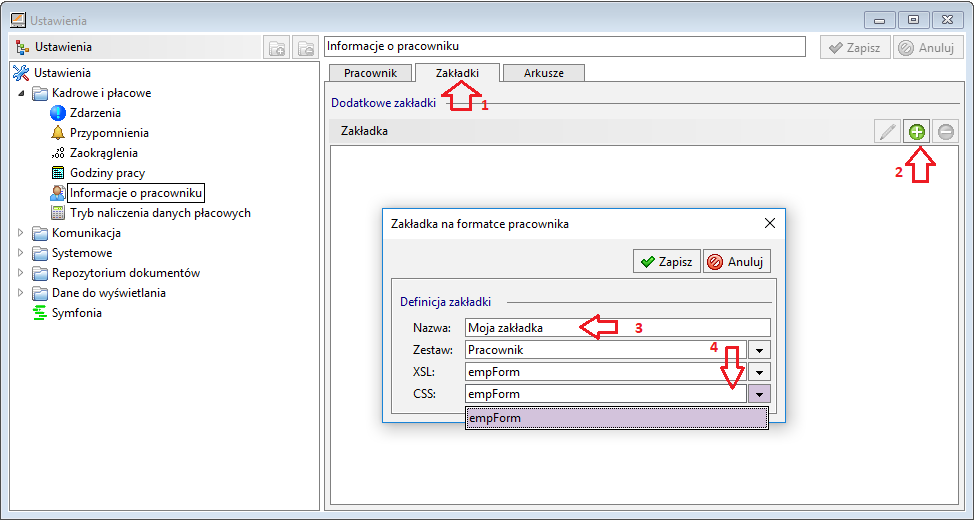This screenshot has width=978, height=524.
Task: Click the green plus add bookmark icon
Action: pyautogui.click(x=916, y=132)
